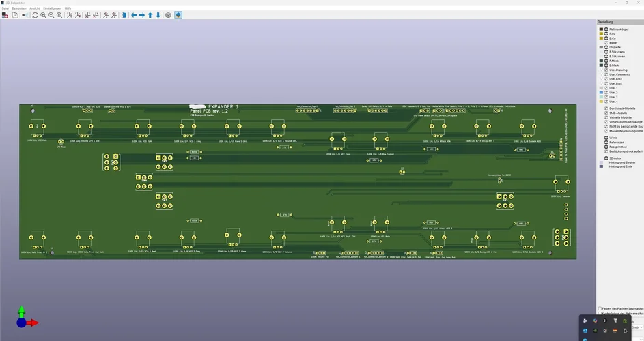The height and width of the screenshot is (341, 644).
Task: Click the NVIDIA tray icon
Action: 595,331
